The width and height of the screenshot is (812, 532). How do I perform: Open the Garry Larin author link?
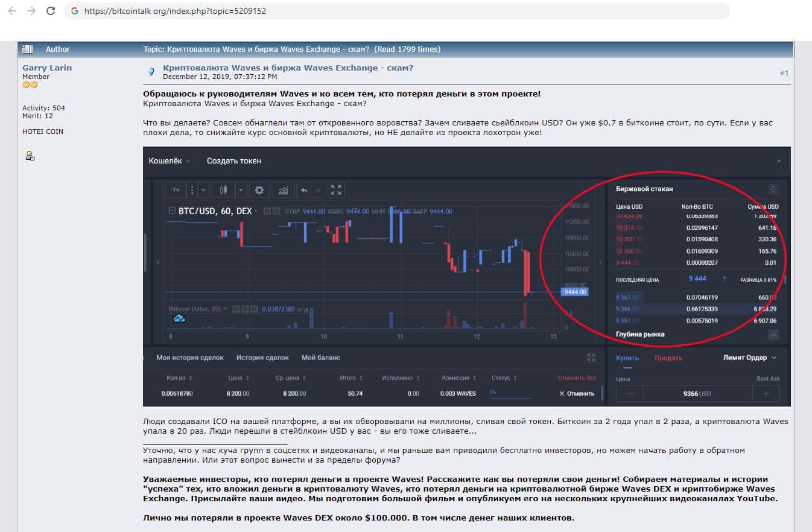point(47,68)
